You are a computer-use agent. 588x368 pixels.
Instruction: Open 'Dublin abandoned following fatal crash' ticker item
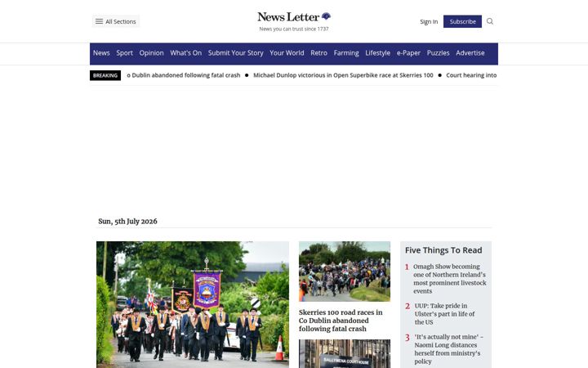pos(184,75)
